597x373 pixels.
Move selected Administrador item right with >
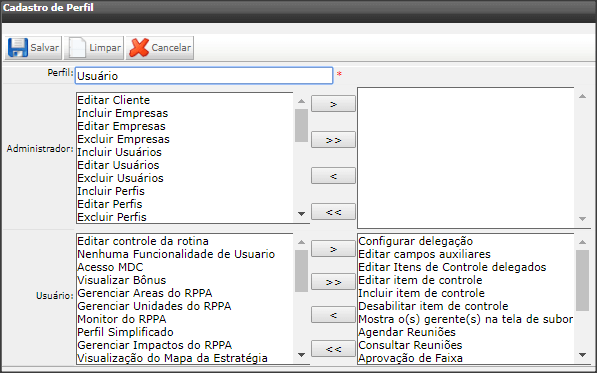(333, 104)
